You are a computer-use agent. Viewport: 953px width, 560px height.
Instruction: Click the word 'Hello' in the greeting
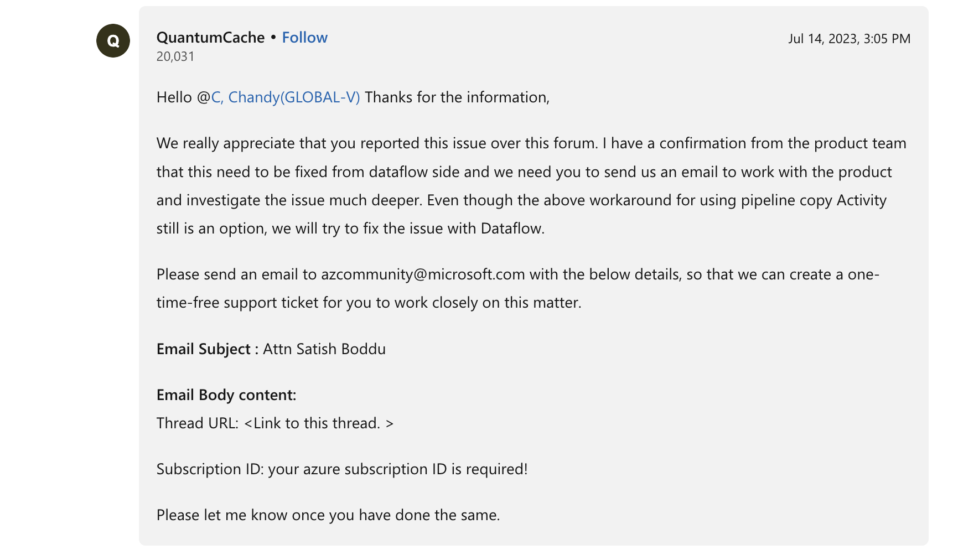[x=174, y=97]
